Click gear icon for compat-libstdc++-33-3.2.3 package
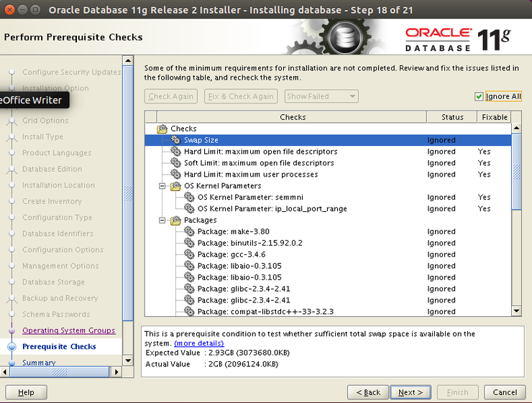This screenshot has height=403, width=532. [x=189, y=311]
